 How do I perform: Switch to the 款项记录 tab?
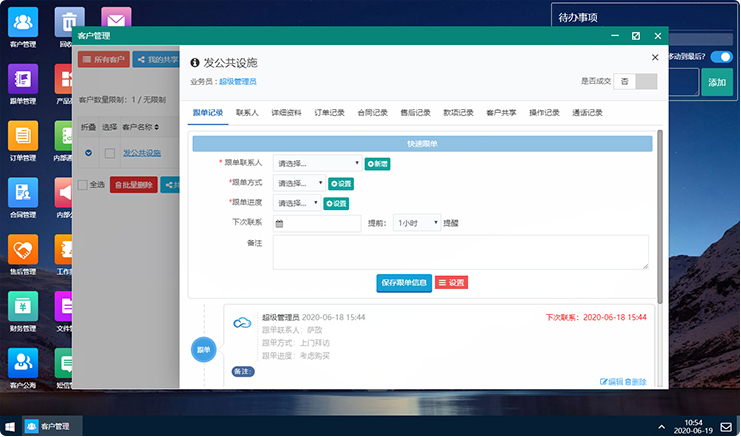pyautogui.click(x=458, y=112)
